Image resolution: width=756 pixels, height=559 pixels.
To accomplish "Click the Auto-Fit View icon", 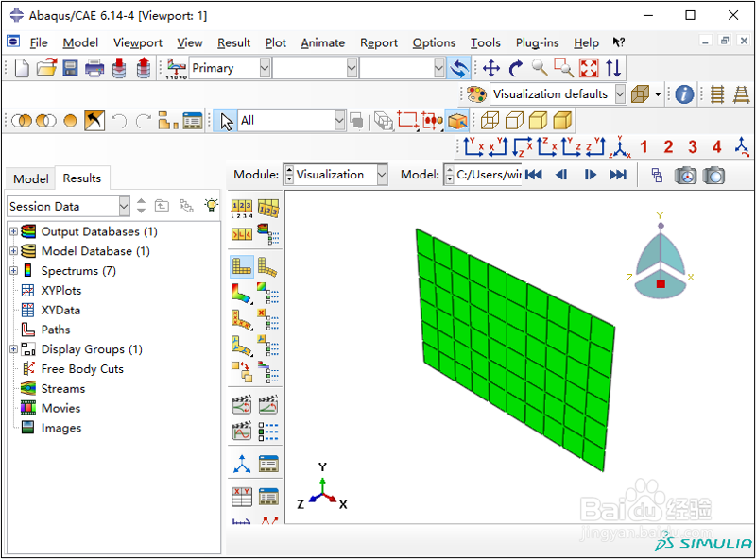I will [x=589, y=68].
